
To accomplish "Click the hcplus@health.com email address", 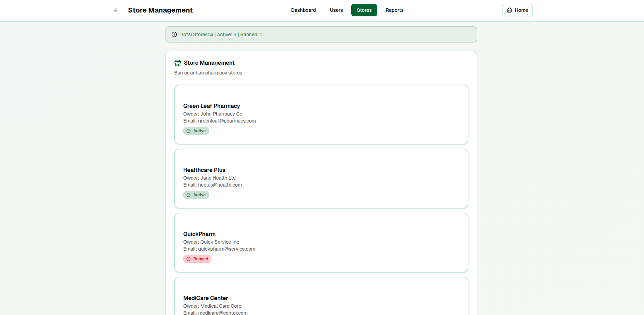I will click(220, 185).
